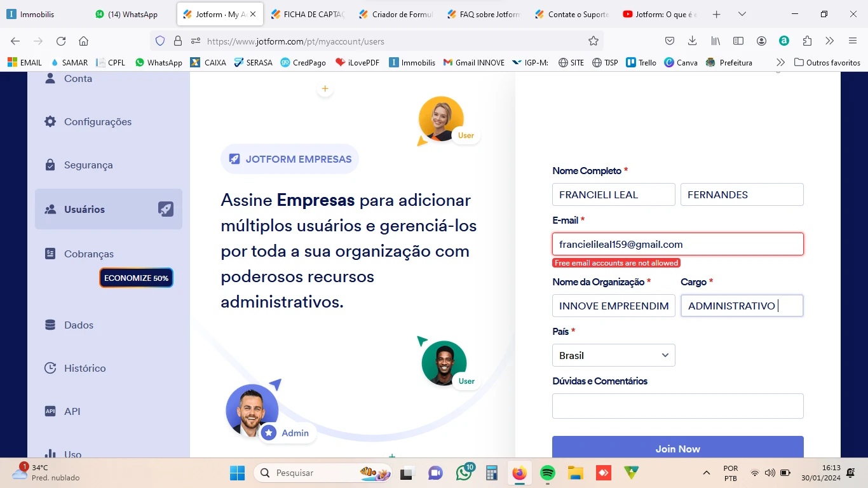Image resolution: width=868 pixels, height=488 pixels.
Task: Click the Dúvidas e Comentários text field
Action: (677, 405)
